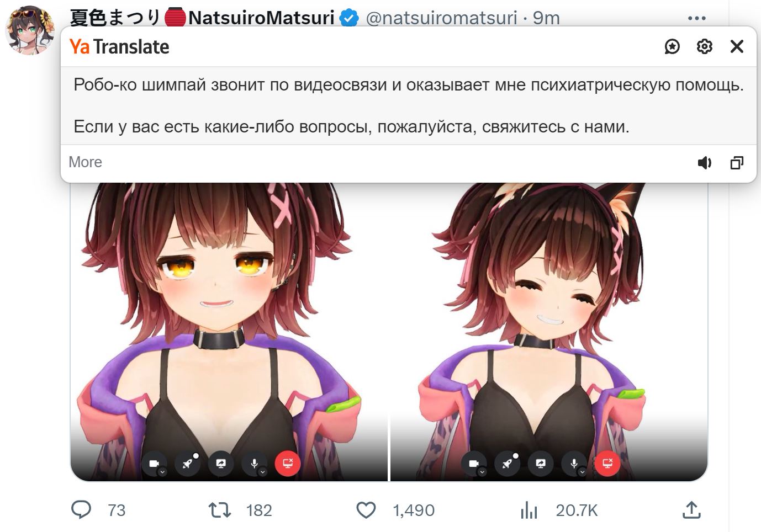Play translation audio with speaker icon
The image size is (761, 532).
pyautogui.click(x=705, y=163)
